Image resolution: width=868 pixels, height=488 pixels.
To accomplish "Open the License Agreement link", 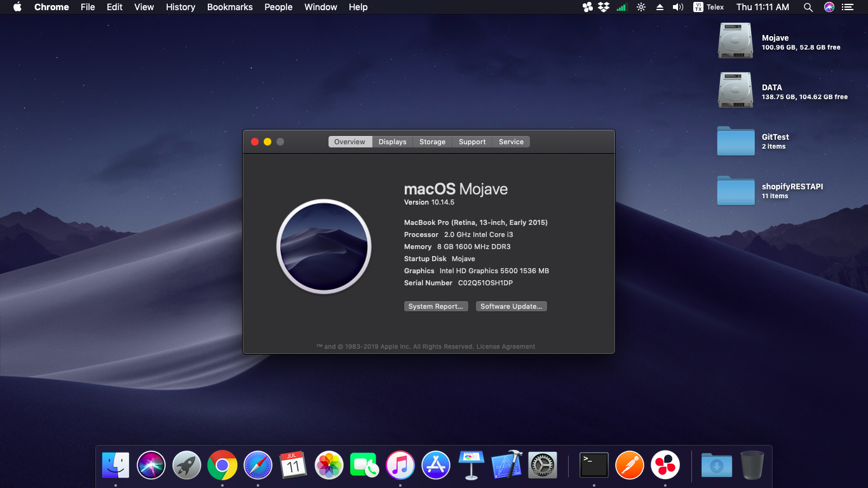I will tap(506, 347).
